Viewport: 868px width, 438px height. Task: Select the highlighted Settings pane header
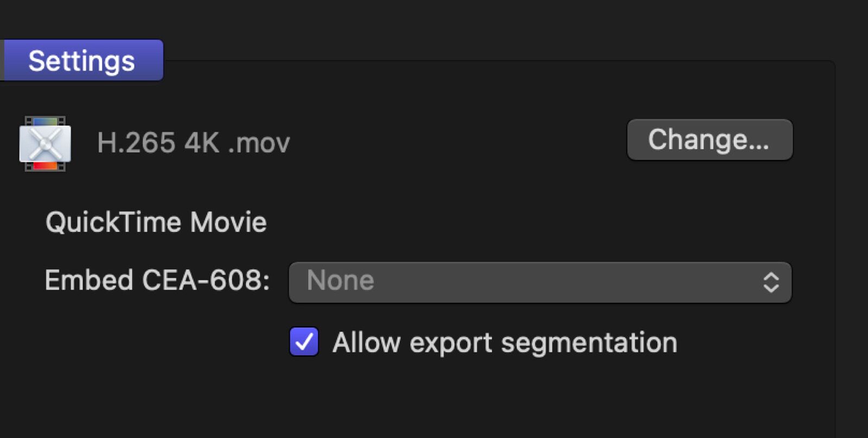coord(81,60)
